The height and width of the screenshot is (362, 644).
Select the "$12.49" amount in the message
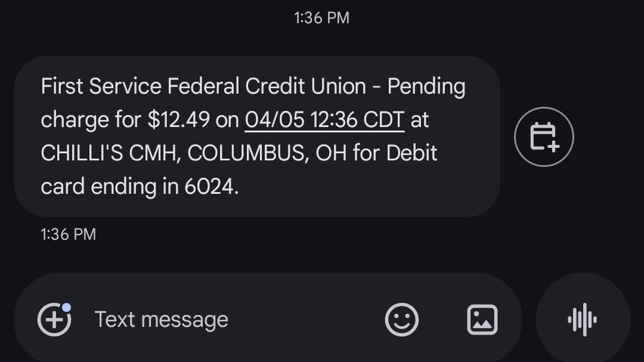179,120
